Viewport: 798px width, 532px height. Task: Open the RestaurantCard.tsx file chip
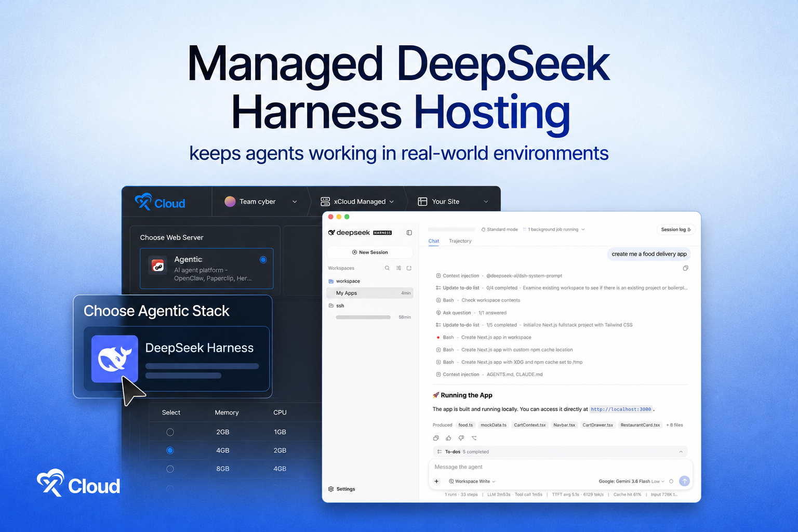tap(640, 425)
